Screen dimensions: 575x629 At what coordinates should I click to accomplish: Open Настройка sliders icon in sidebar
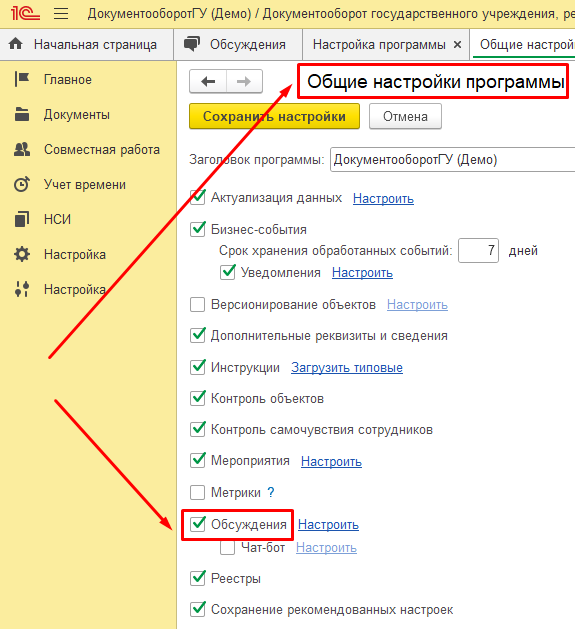[22, 289]
